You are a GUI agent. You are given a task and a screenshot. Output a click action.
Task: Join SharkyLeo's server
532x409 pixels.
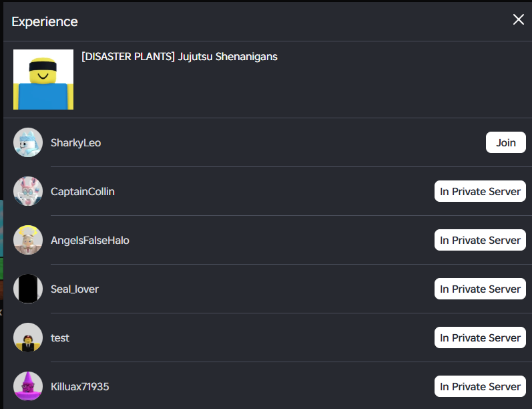click(x=505, y=142)
